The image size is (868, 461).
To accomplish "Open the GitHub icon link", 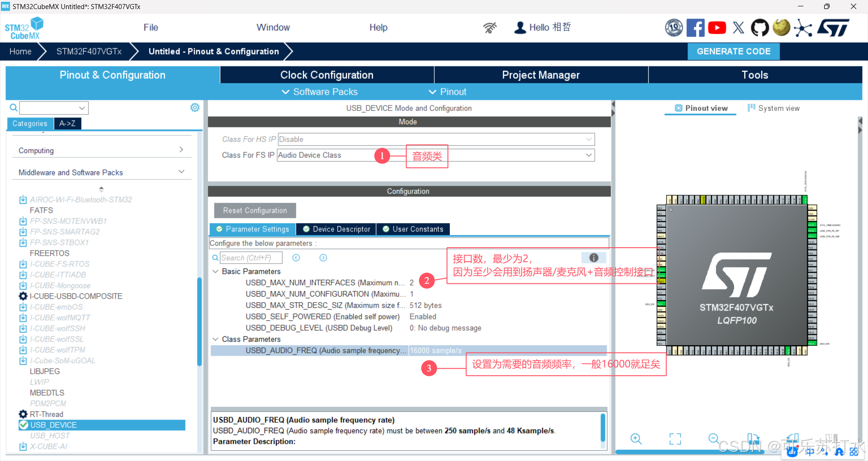I will pos(759,28).
